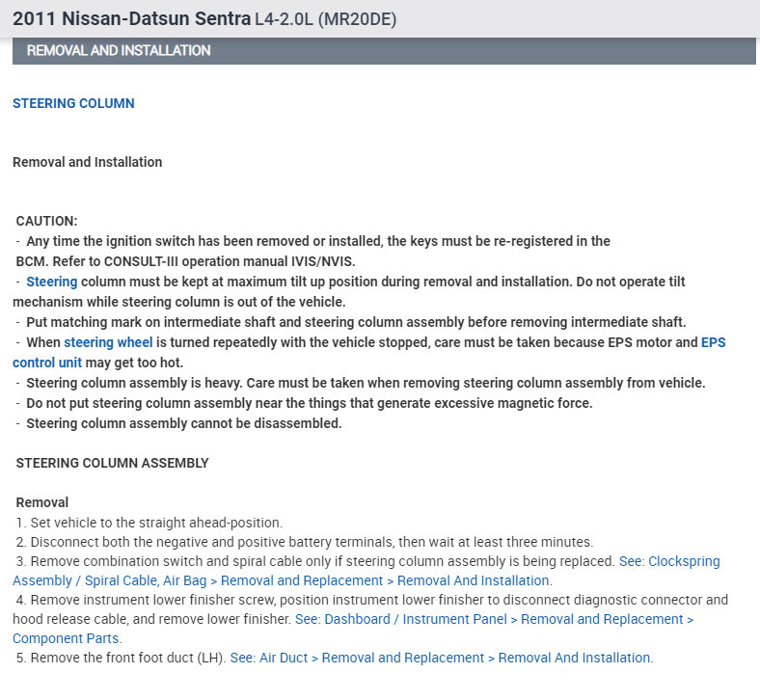Open the 'control unit' hyperlink
This screenshot has height=700, width=760.
click(x=47, y=363)
